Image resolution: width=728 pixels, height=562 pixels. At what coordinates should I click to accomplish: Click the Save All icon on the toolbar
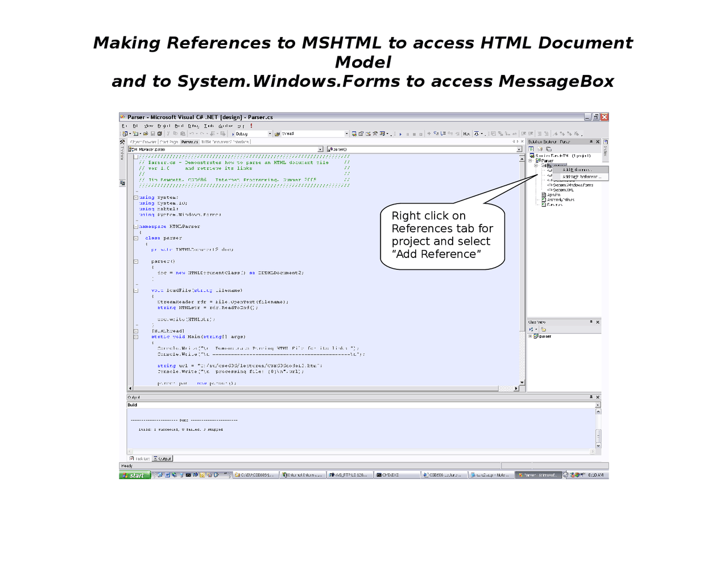tap(159, 134)
